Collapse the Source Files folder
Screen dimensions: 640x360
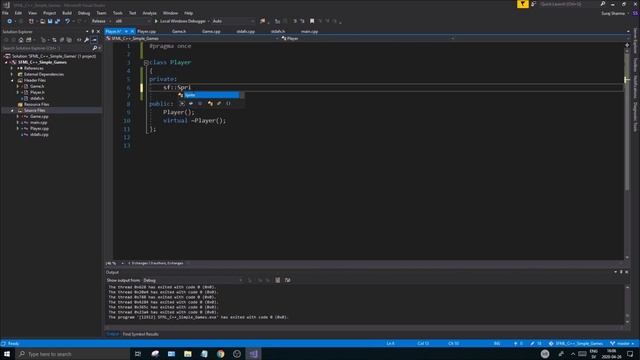coord(12,111)
